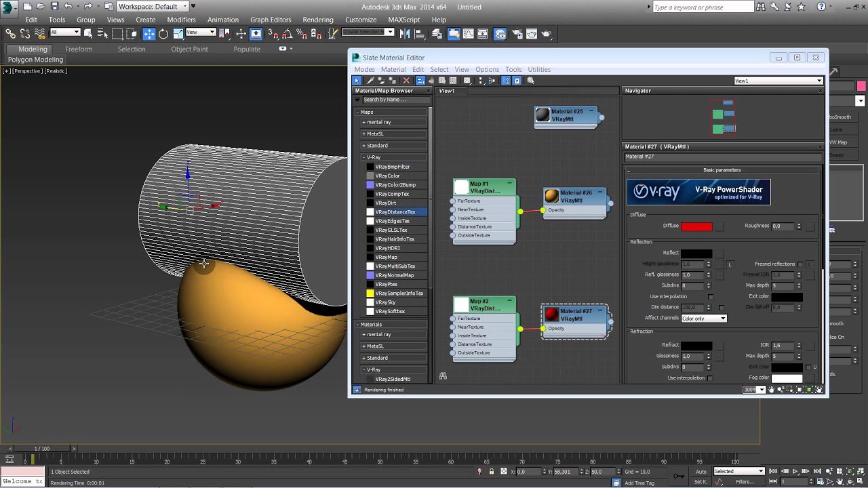The width and height of the screenshot is (868, 488).
Task: Open the Graph Editors menu
Action: tap(271, 20)
